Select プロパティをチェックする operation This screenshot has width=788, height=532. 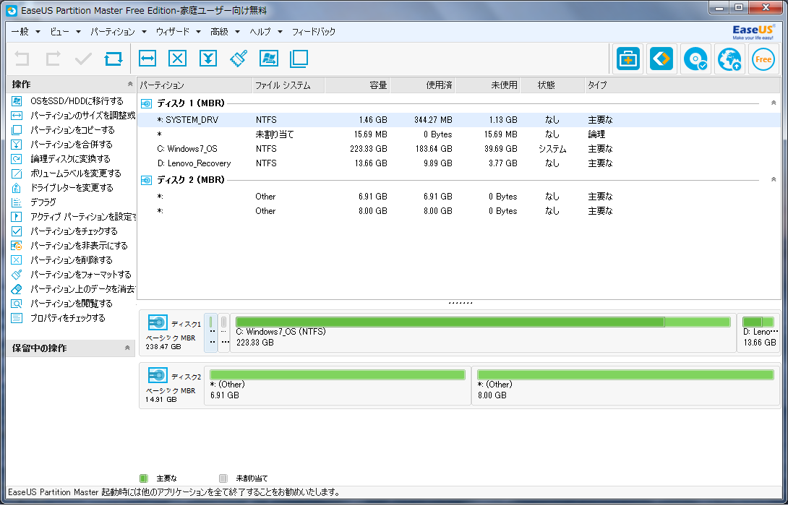click(68, 318)
